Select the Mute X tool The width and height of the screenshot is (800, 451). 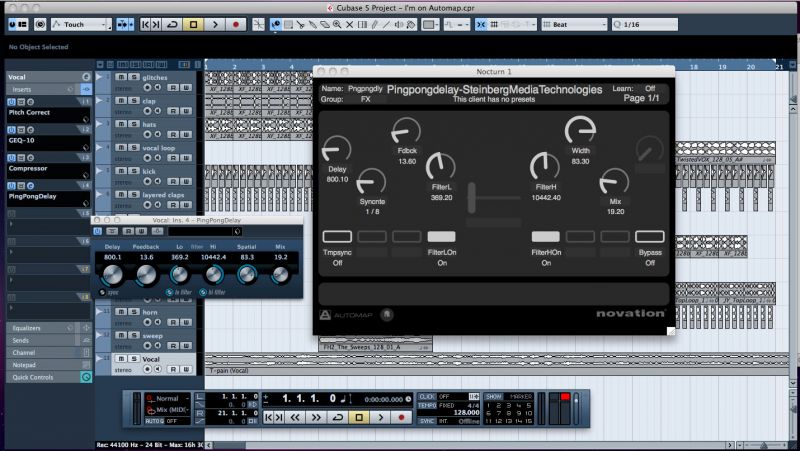pyautogui.click(x=349, y=24)
